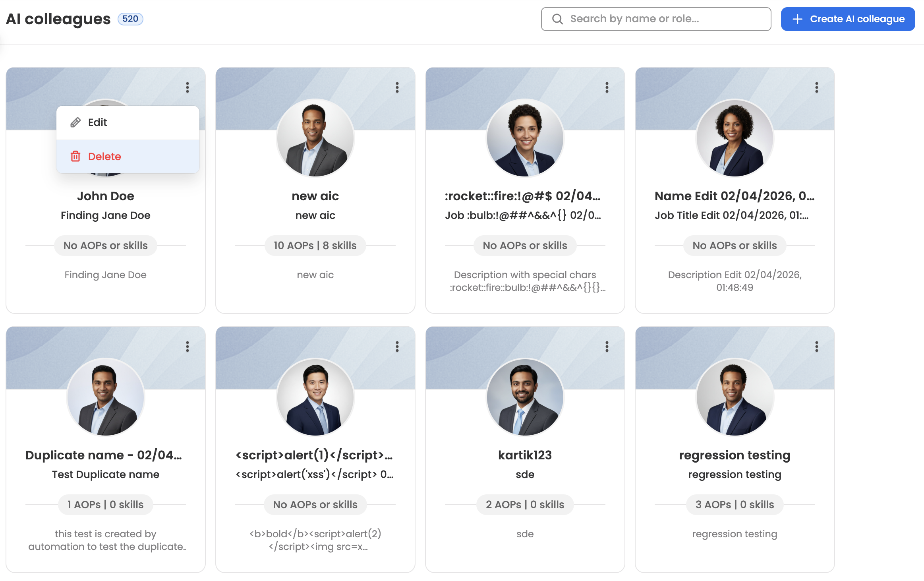
Task: Open kebab menu on regression testing card
Action: pyautogui.click(x=816, y=347)
